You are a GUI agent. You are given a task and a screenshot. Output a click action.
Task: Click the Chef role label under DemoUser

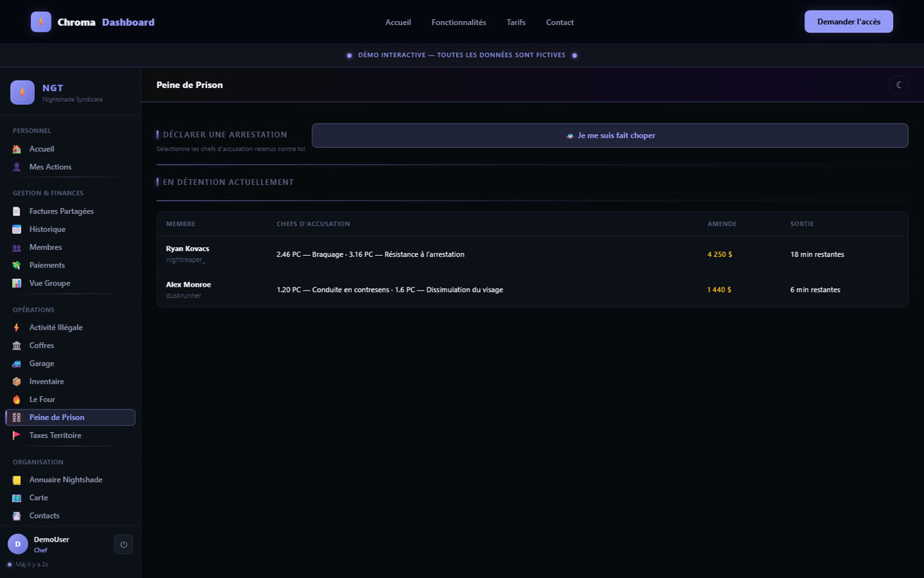pos(40,550)
